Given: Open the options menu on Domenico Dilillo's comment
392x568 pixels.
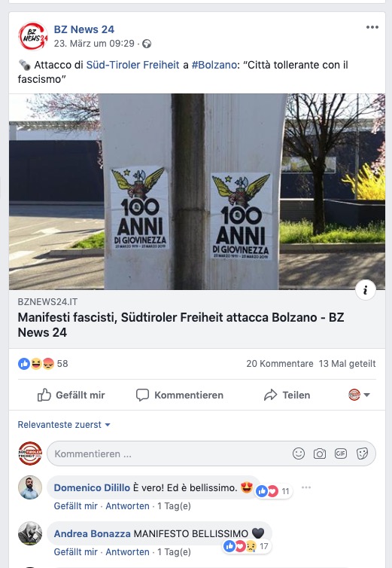Looking at the screenshot, I should (306, 487).
